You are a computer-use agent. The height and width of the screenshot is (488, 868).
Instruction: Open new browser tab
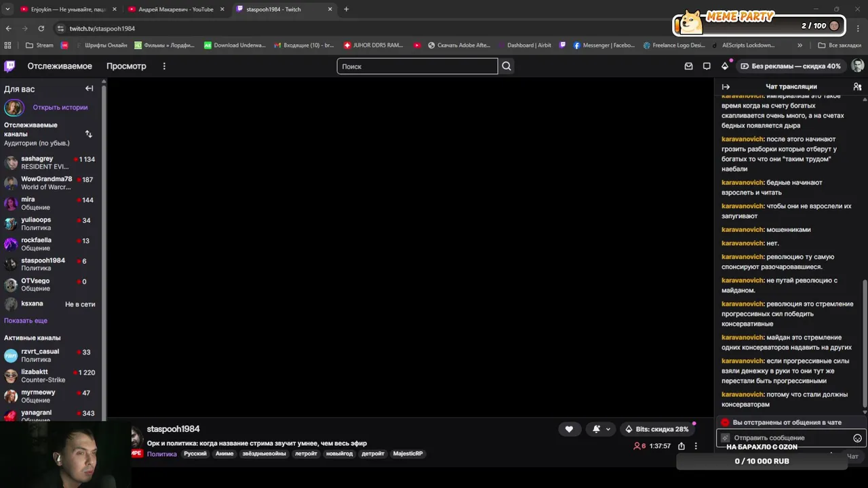click(x=346, y=9)
